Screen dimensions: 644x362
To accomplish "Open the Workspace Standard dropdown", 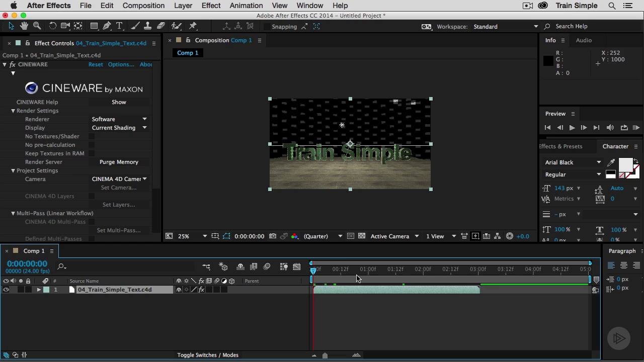I will (x=506, y=27).
